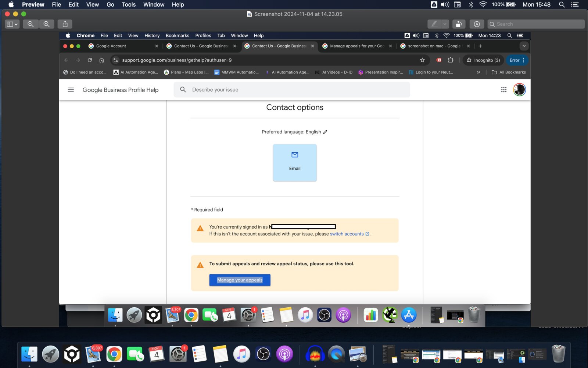This screenshot has width=588, height=368.
Task: Launch QuickTime Player from the desktop Dock
Action: coord(336,354)
